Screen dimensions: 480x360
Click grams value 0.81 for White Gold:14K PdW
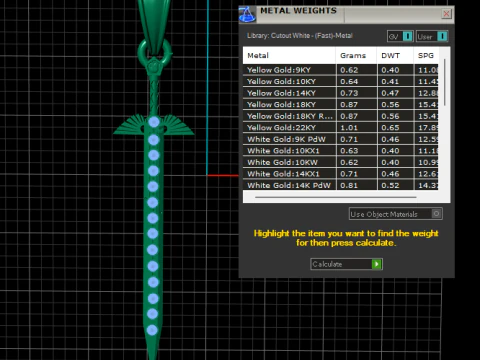pyautogui.click(x=349, y=185)
